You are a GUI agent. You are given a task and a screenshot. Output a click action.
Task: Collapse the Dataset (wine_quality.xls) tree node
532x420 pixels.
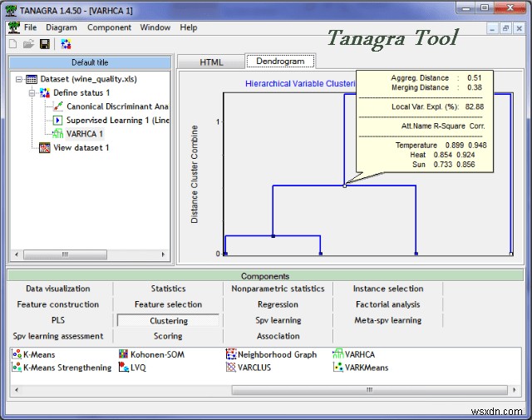pyautogui.click(x=20, y=79)
